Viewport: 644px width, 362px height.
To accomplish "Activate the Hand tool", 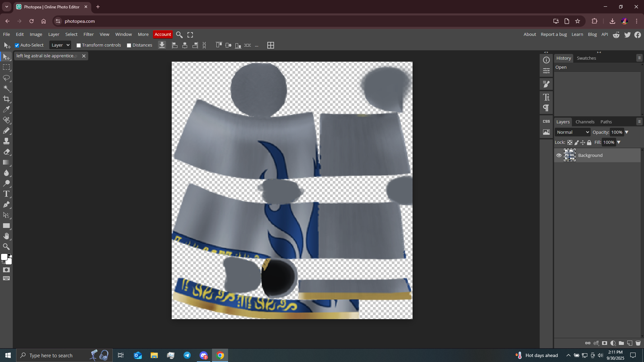I will (6, 236).
